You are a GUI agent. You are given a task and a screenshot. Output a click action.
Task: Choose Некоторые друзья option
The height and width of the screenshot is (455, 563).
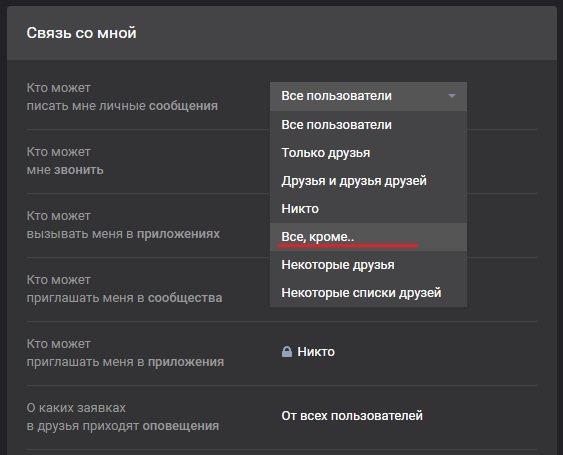pos(368,265)
